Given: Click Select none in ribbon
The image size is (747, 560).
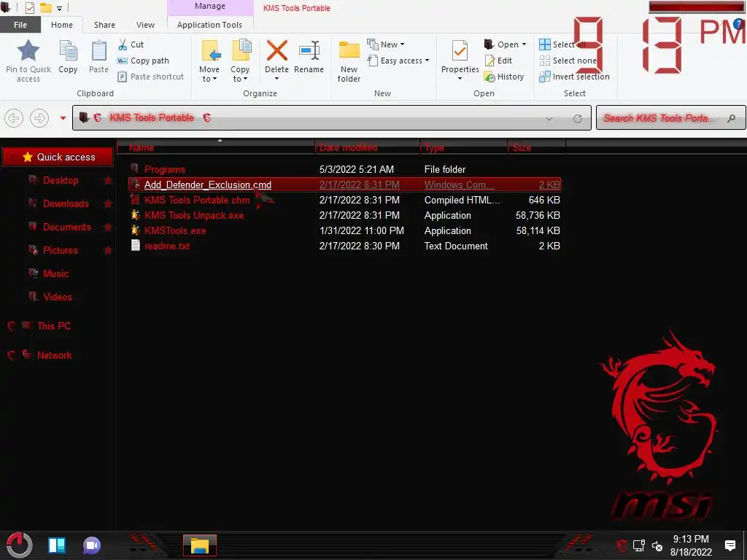Looking at the screenshot, I should tap(568, 61).
